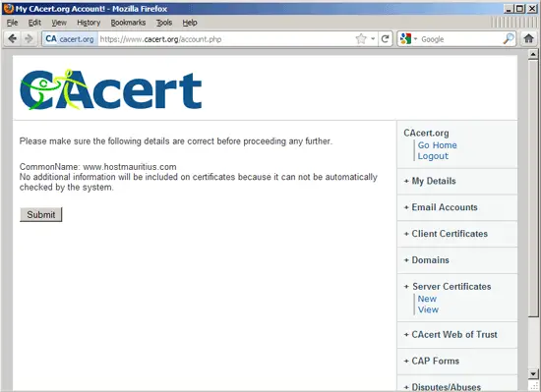Click the vertical scrollbar thumb
The height and width of the screenshot is (392, 541).
(x=533, y=188)
